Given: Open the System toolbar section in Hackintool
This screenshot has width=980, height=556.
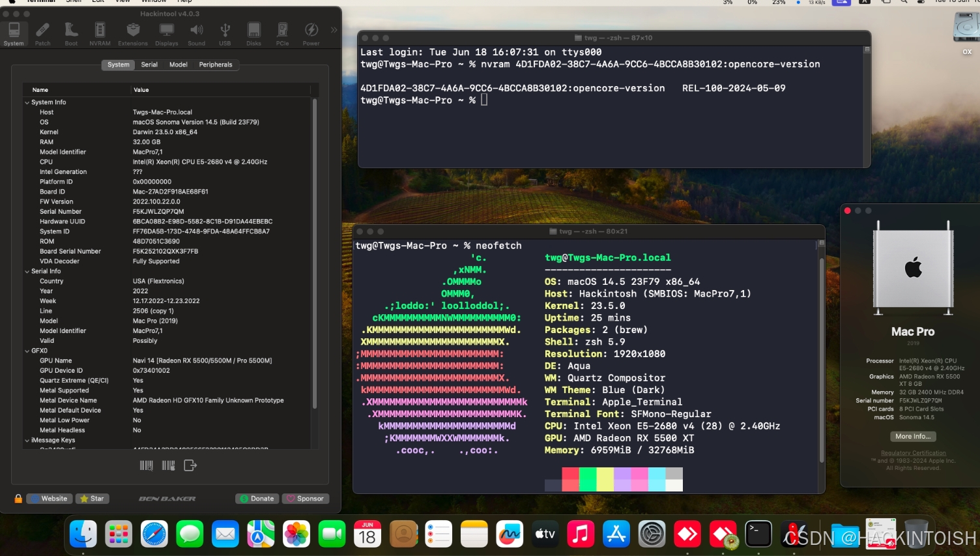Looking at the screenshot, I should (14, 34).
